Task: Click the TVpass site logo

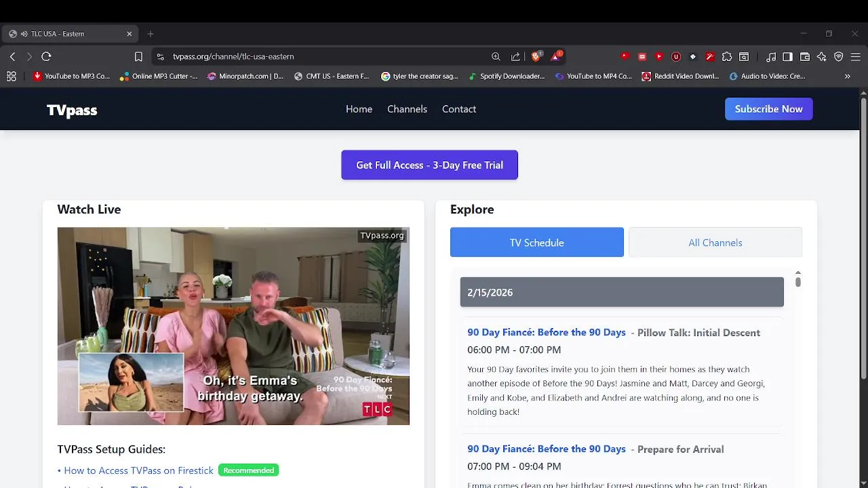Action: tap(72, 110)
